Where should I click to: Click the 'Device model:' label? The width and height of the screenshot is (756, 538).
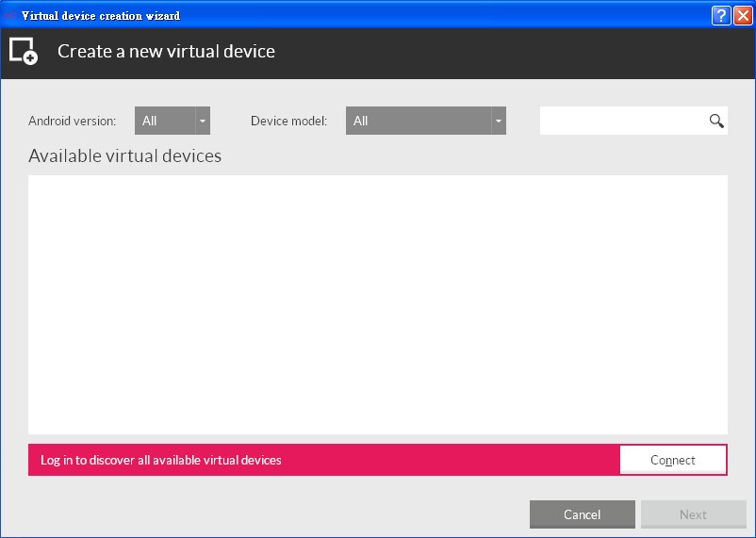coord(288,122)
